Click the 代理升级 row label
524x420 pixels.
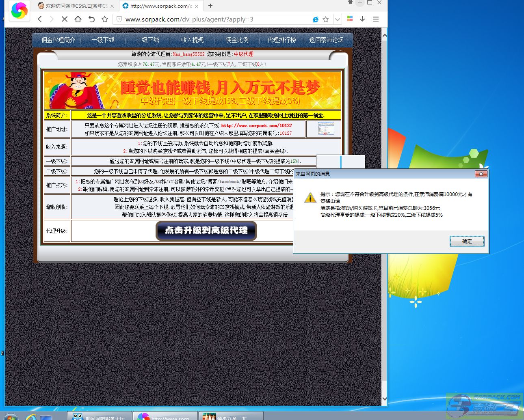coord(57,231)
